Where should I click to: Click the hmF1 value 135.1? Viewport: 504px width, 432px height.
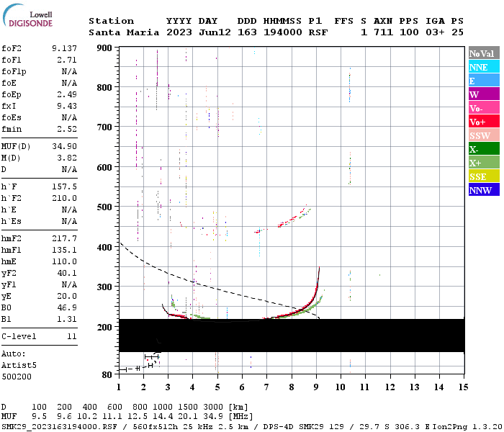tap(64, 250)
